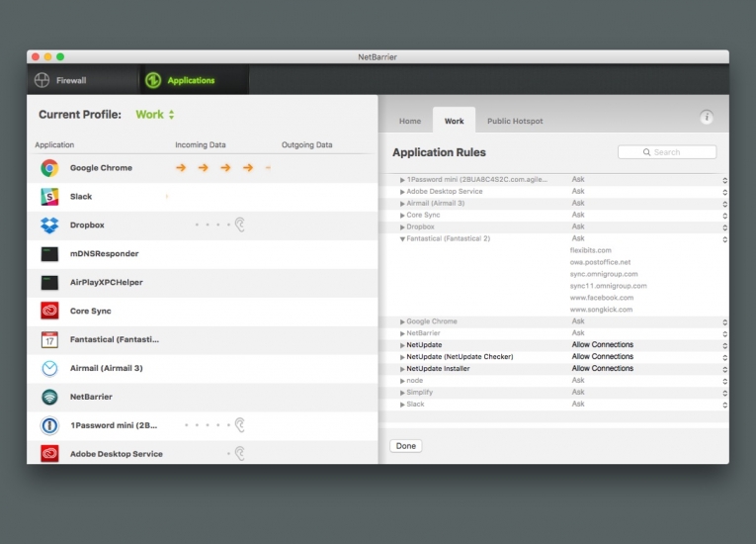The width and height of the screenshot is (756, 544).
Task: Click the Dropbox icon
Action: 49,226
